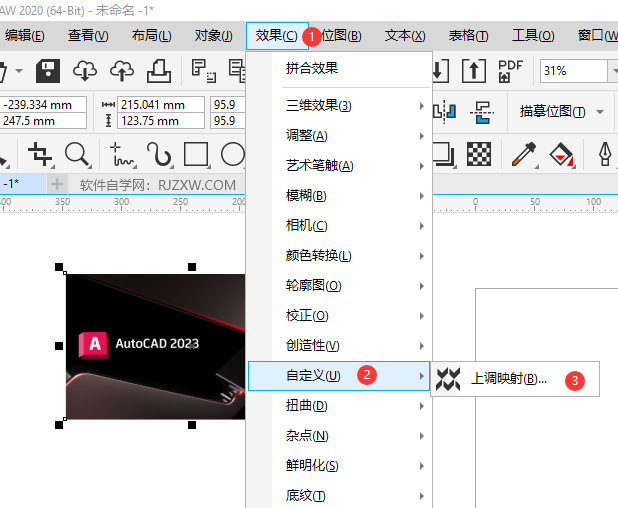Add a new document tab with plus
Image resolution: width=618 pixels, height=508 pixels.
tap(57, 184)
